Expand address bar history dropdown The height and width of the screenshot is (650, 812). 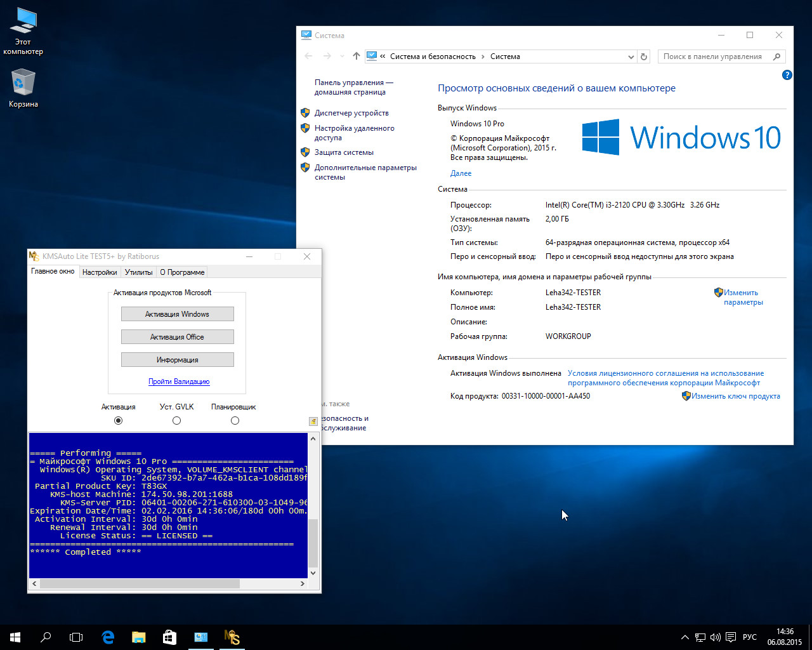631,56
